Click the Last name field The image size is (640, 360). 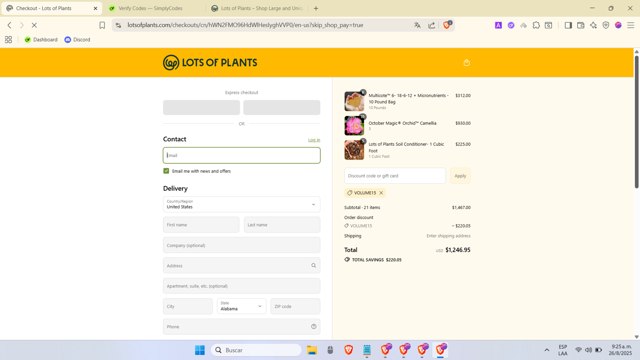[282, 225]
